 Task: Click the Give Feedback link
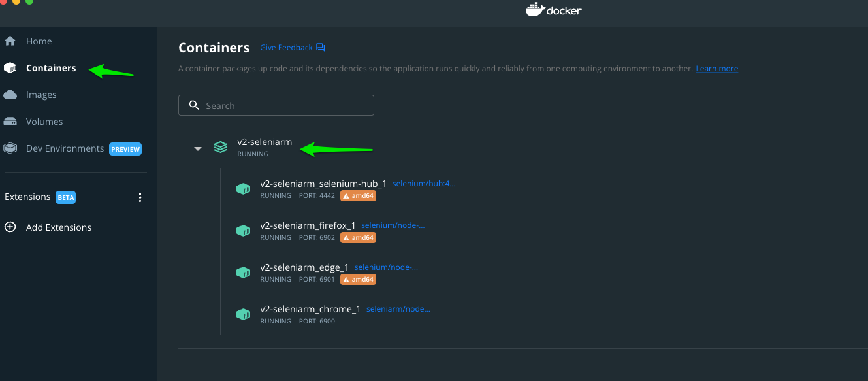[x=286, y=48]
